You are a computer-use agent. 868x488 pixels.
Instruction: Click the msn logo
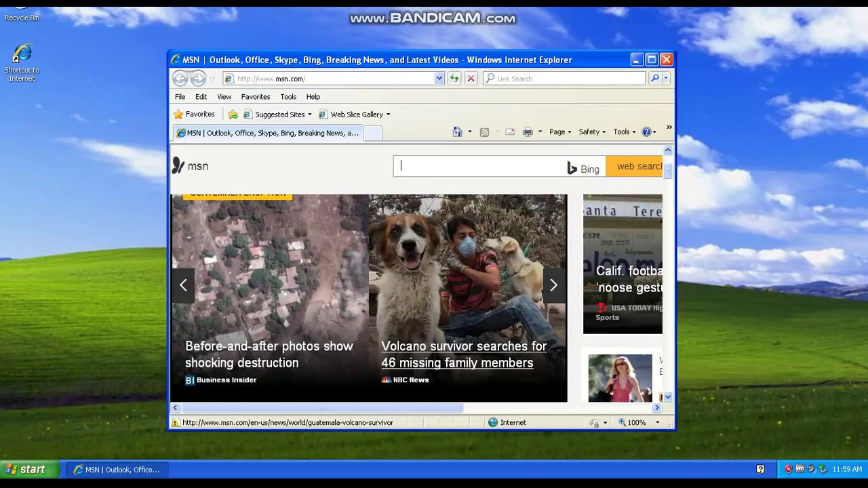[x=190, y=166]
